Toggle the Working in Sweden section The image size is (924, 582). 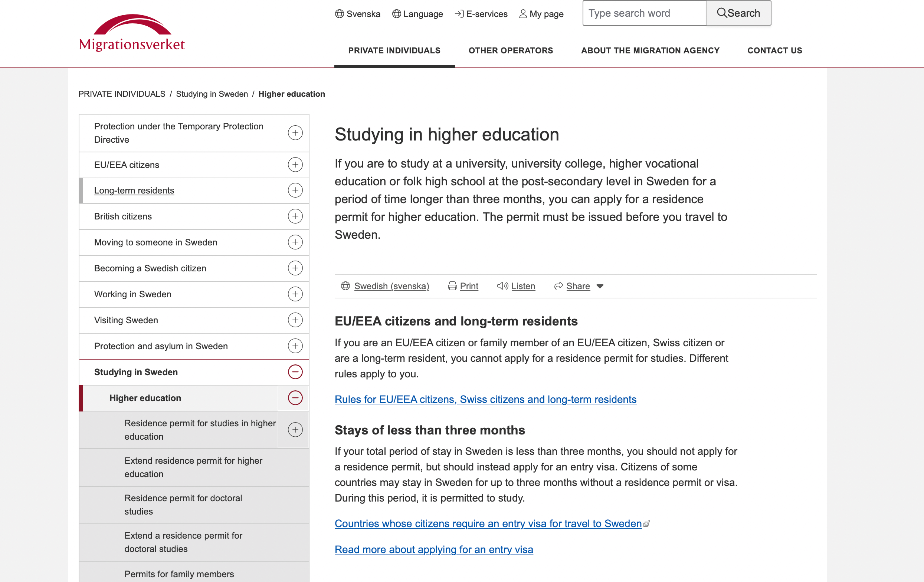[x=295, y=294]
